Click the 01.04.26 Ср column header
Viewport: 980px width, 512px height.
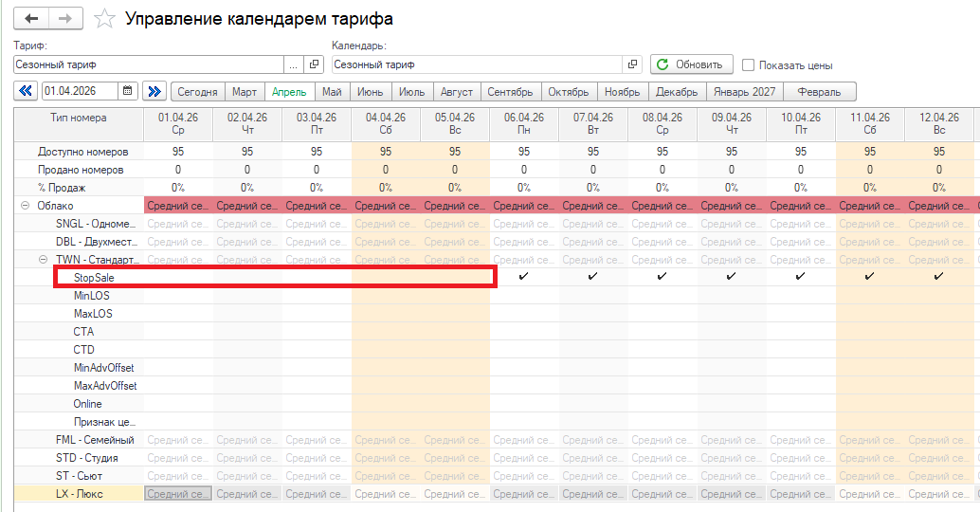click(178, 124)
